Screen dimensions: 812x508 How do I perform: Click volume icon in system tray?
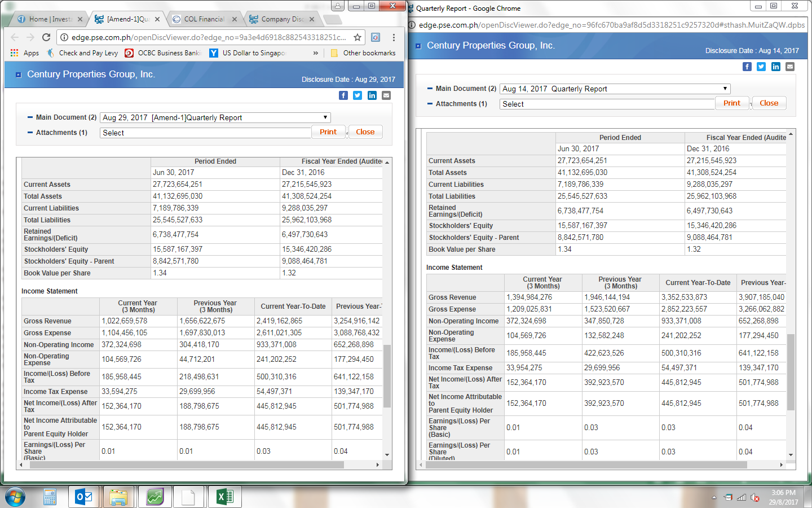point(754,497)
